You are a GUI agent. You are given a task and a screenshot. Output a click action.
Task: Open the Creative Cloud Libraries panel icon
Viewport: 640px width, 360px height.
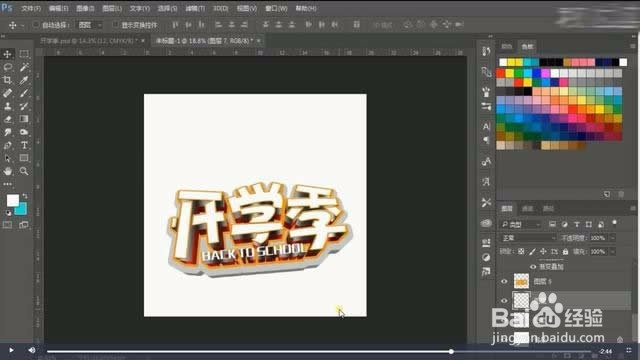[486, 223]
